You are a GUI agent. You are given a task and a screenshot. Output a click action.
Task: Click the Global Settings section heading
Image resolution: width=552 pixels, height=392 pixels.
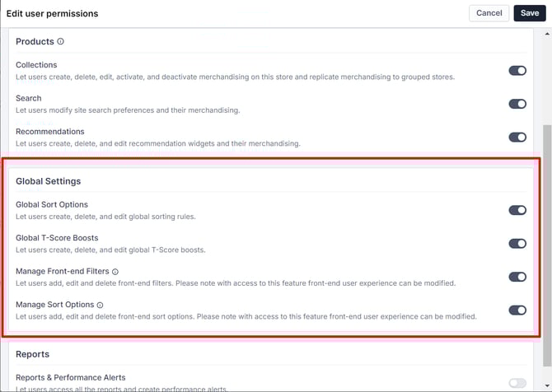point(48,181)
